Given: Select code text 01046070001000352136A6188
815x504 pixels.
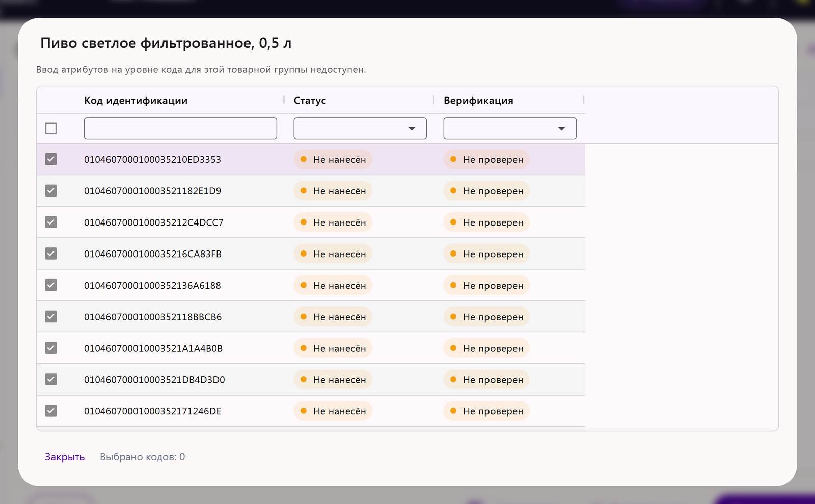Looking at the screenshot, I should pos(152,286).
